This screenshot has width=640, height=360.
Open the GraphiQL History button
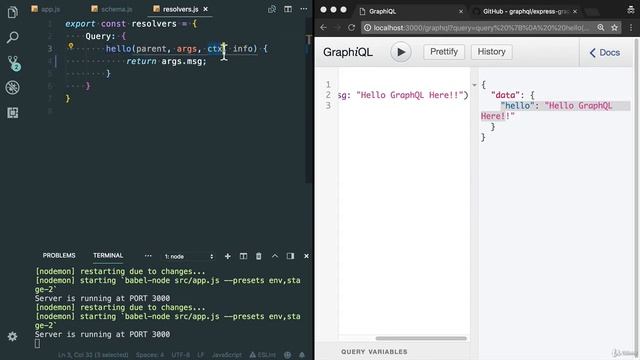point(491,52)
